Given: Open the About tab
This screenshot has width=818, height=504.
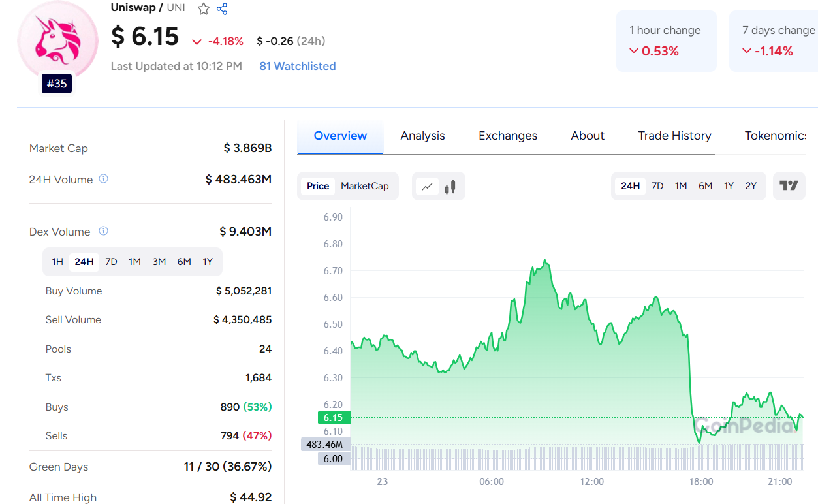Looking at the screenshot, I should [x=588, y=136].
